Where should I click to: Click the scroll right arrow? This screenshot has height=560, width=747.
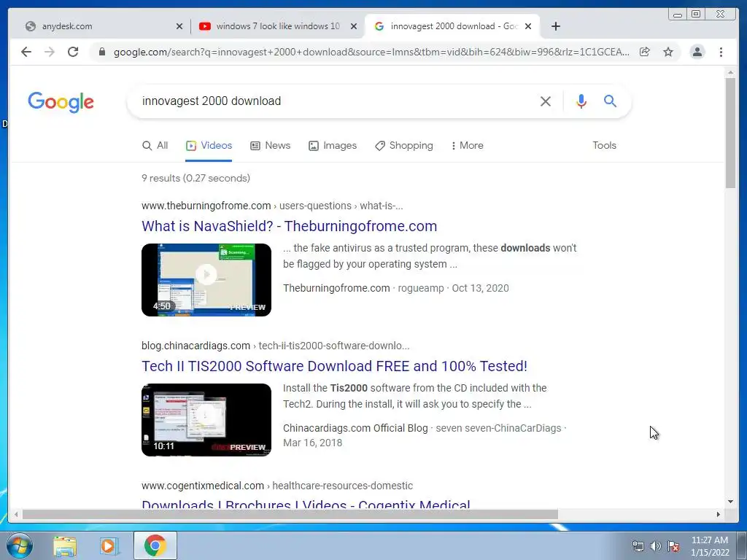coord(719,514)
